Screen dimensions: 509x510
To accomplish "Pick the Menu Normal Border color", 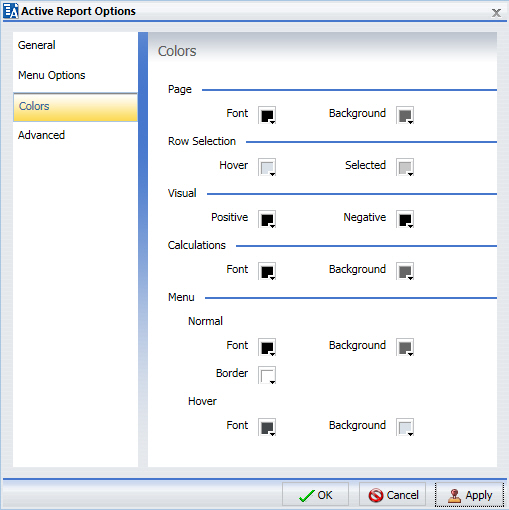I will tap(267, 375).
